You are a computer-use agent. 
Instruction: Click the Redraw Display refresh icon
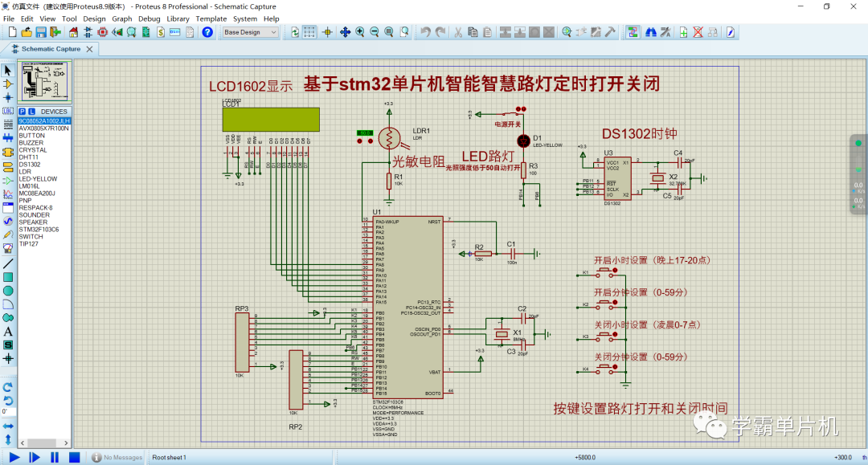[295, 32]
